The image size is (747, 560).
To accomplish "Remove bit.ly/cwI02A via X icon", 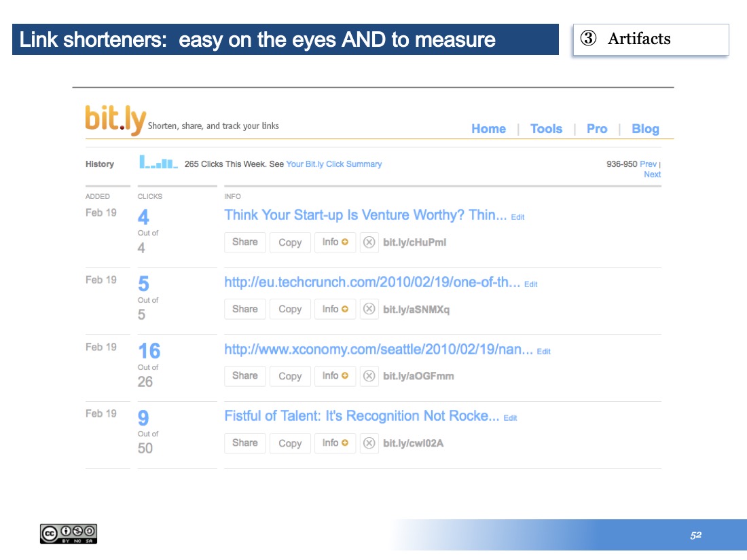I will [369, 443].
